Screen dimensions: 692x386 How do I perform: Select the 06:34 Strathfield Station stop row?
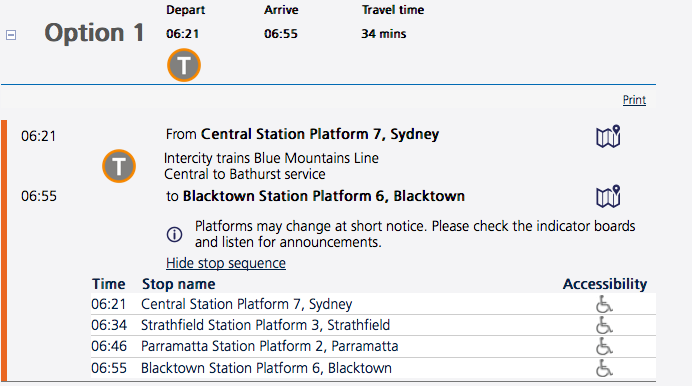[373, 325]
